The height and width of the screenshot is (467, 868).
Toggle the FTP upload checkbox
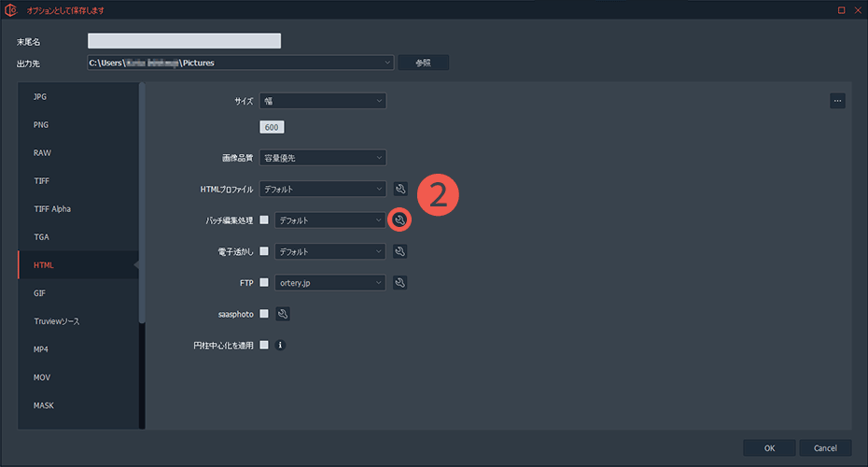[x=264, y=282]
